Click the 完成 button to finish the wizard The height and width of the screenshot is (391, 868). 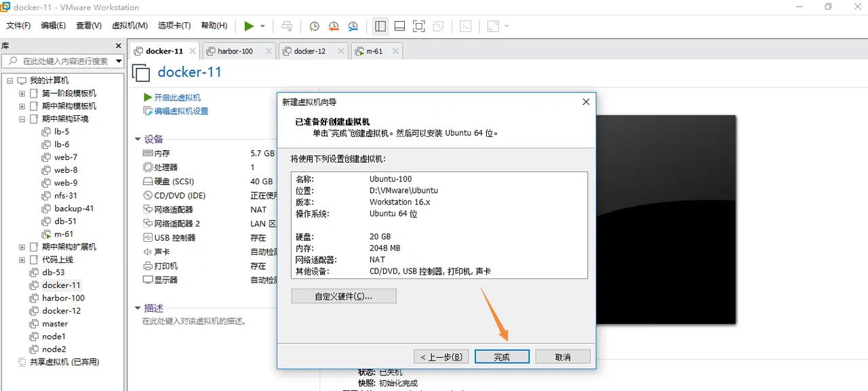(502, 356)
